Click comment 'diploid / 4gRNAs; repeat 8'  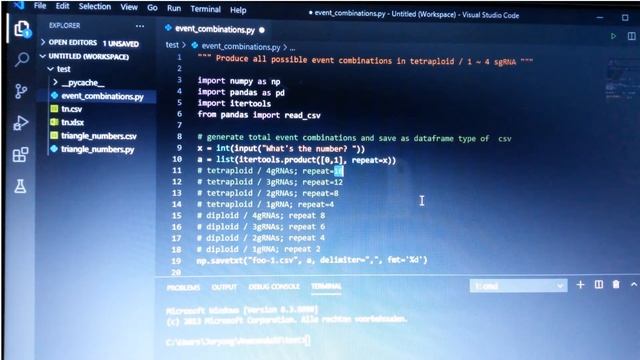261,216
